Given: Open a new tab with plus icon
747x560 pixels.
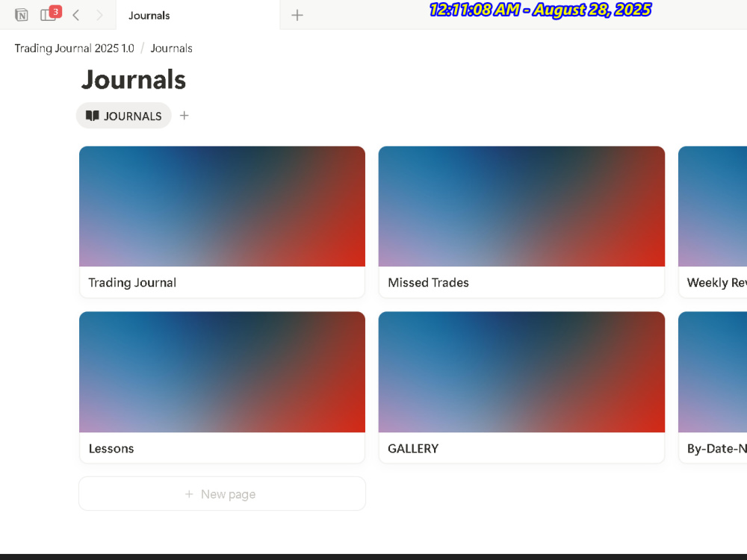Looking at the screenshot, I should pyautogui.click(x=297, y=15).
